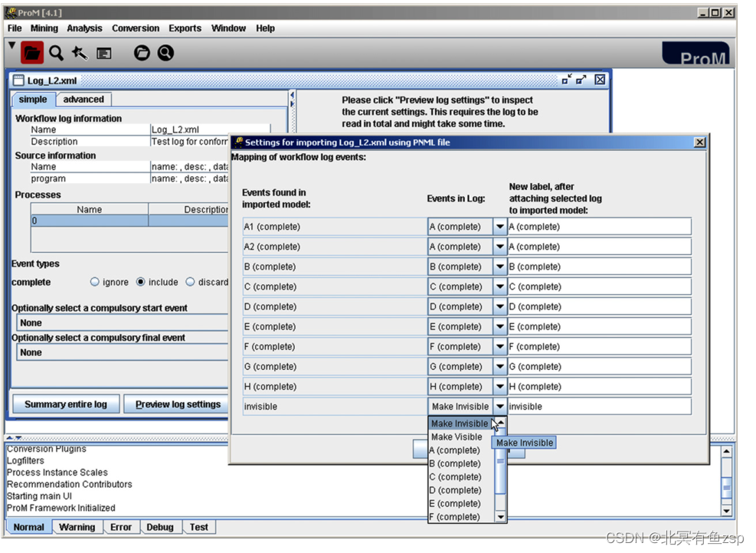Collapse the invisible row Make Invisible dropdown
Viewport: 756px width, 553px height.
tap(499, 407)
